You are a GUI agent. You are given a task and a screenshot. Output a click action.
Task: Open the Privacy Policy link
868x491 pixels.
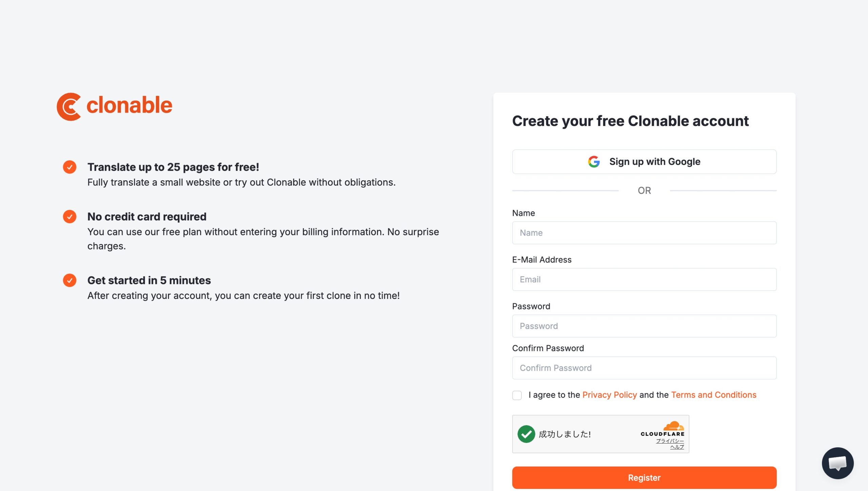point(610,395)
